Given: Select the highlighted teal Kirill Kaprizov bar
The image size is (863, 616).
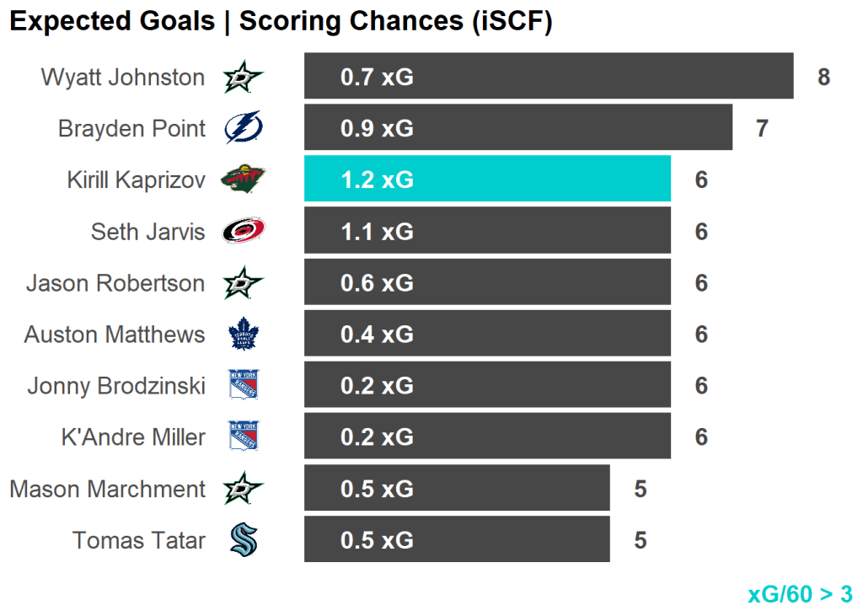Looking at the screenshot, I should (x=487, y=179).
